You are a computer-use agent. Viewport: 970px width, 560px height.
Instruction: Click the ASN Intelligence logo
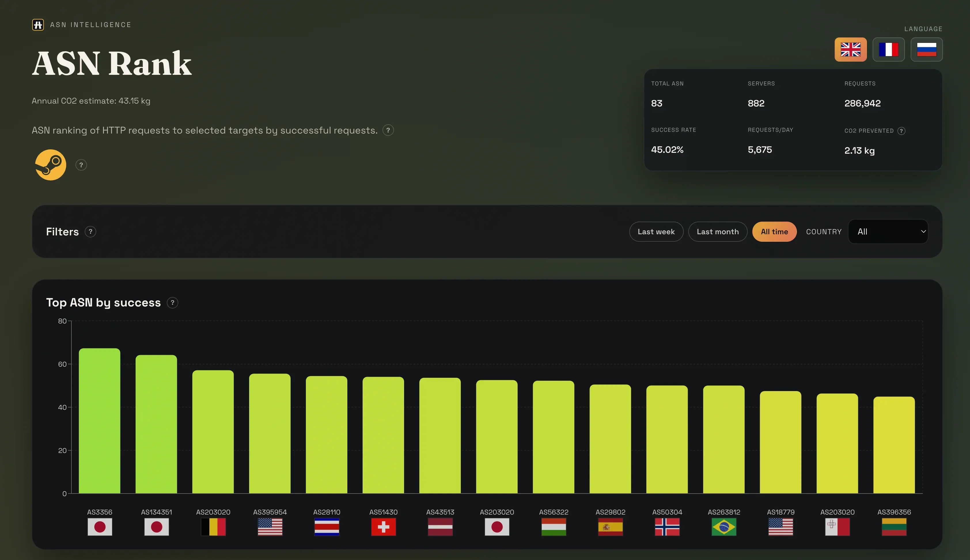point(38,25)
